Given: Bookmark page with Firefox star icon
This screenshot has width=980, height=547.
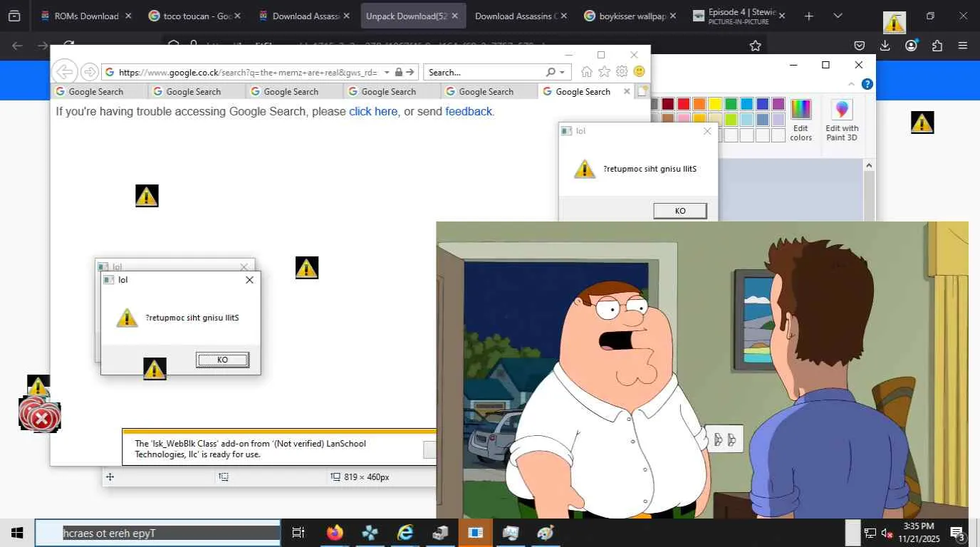Looking at the screenshot, I should pyautogui.click(x=756, y=46).
